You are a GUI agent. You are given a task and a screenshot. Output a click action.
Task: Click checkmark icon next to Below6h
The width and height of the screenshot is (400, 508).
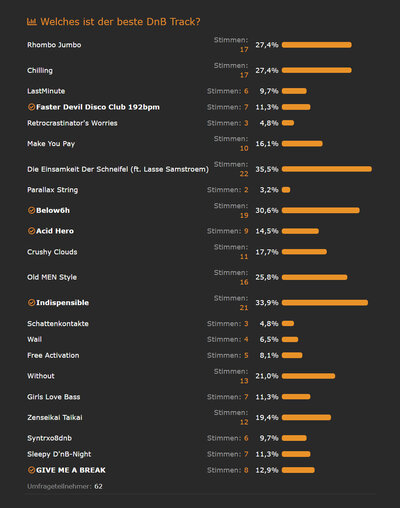pos(31,210)
